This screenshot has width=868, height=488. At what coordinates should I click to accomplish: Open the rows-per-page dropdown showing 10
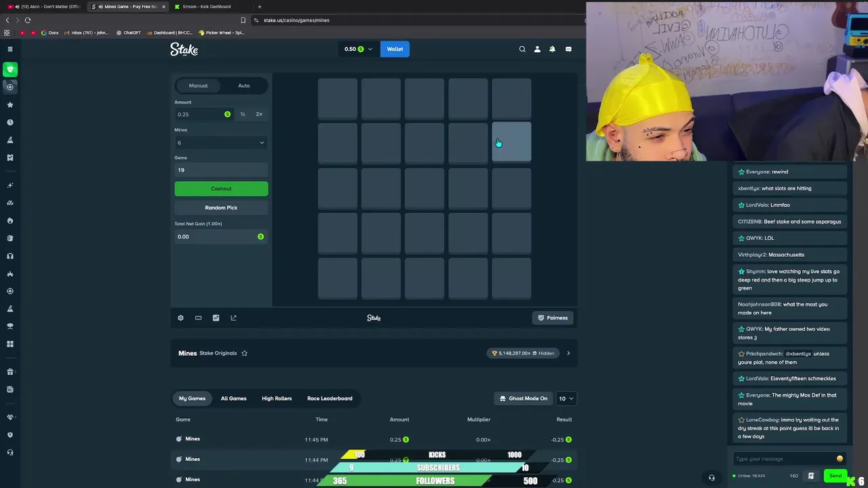(566, 399)
